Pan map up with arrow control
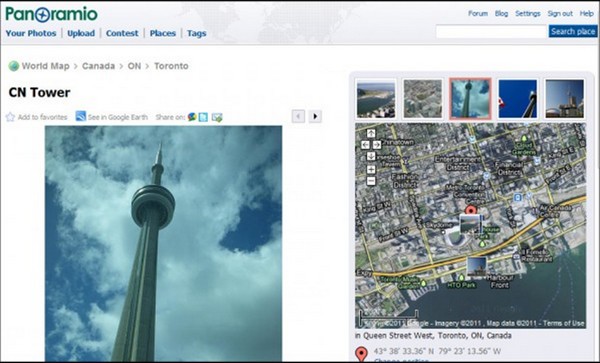 pos(371,133)
